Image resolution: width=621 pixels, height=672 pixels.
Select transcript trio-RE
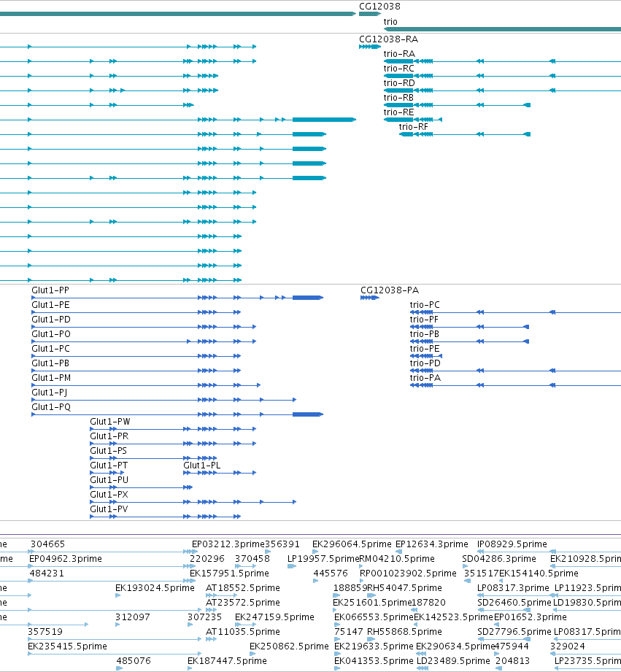(398, 112)
